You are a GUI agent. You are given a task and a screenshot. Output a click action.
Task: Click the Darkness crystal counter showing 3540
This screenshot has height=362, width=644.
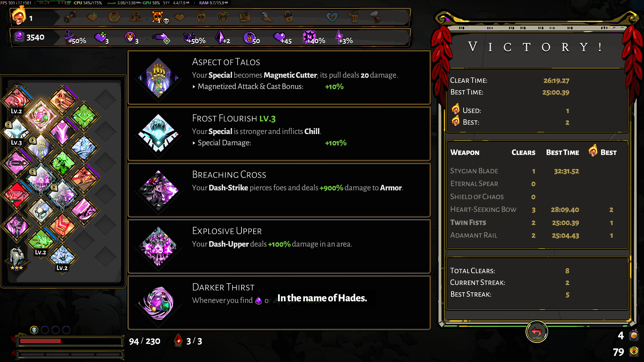(x=30, y=37)
